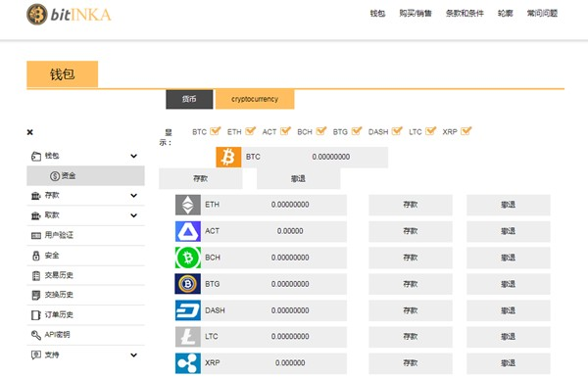Screen dimensions: 588x377
Task: Toggle the XRP display checkbox
Action: coord(466,131)
